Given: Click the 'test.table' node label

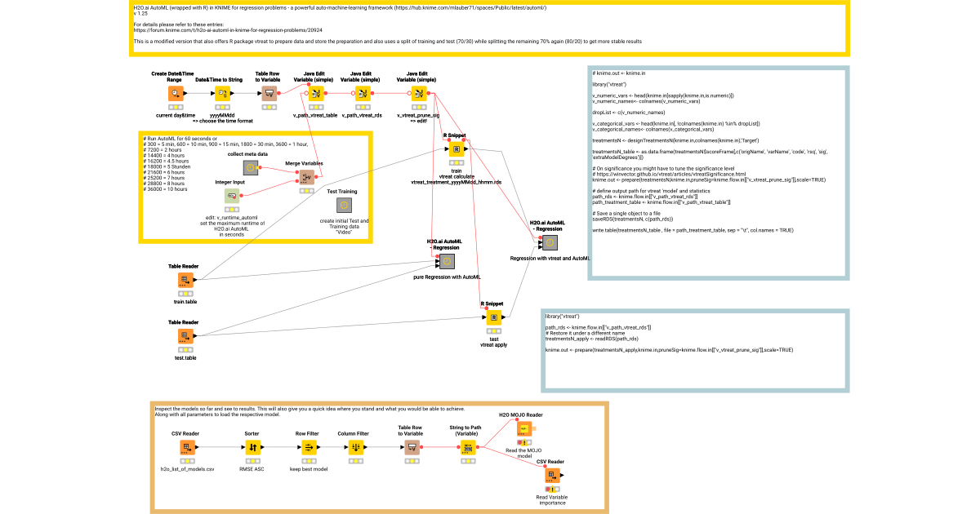Looking at the screenshot, I should point(185,357).
